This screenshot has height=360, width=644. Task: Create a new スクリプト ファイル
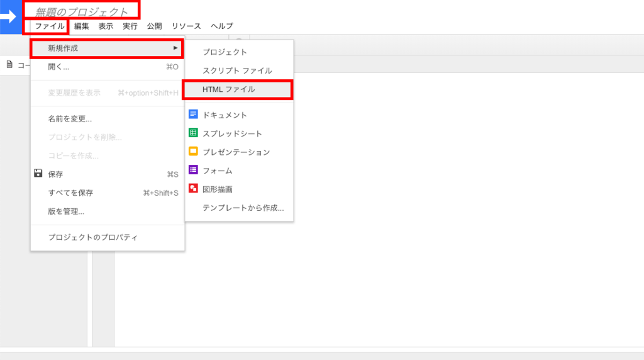pos(239,70)
